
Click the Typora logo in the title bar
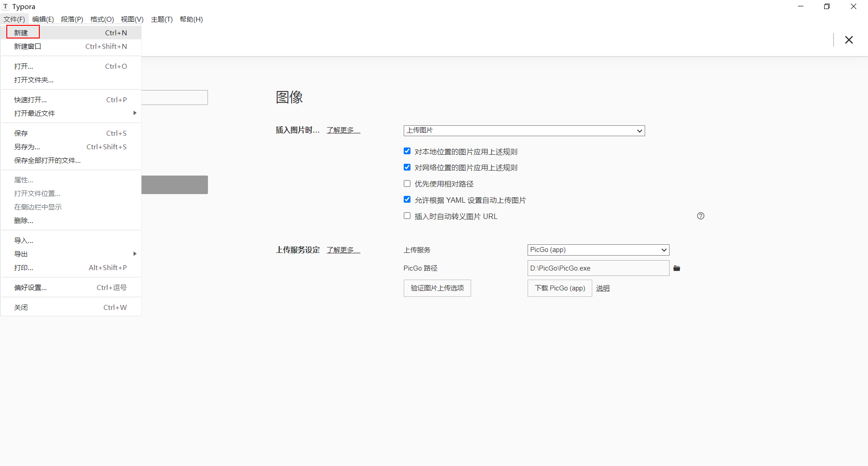click(5, 6)
